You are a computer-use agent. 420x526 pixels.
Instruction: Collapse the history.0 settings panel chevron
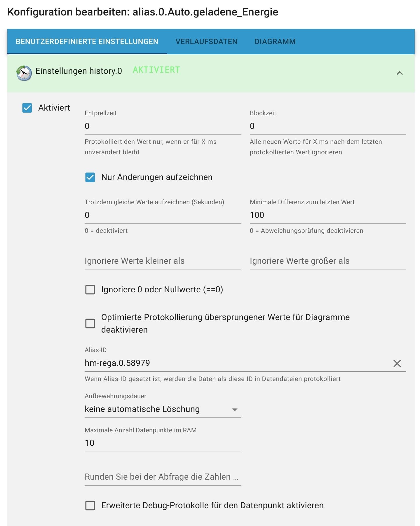tap(400, 73)
